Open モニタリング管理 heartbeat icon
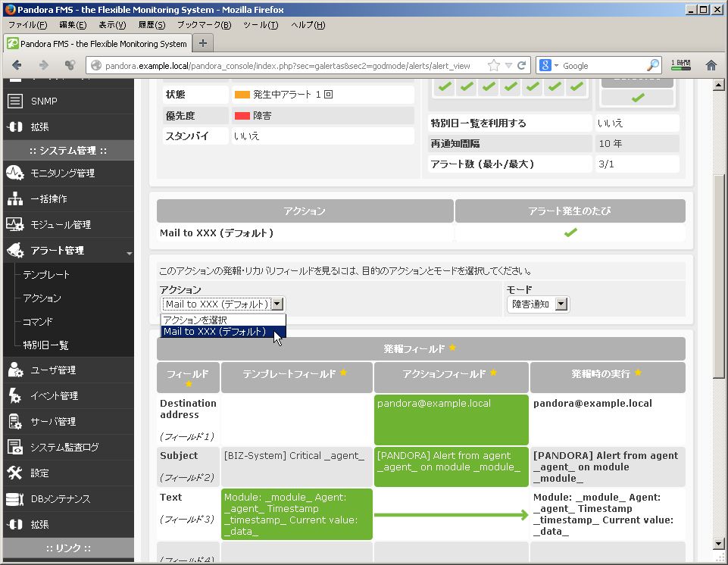The image size is (728, 565). 15,173
